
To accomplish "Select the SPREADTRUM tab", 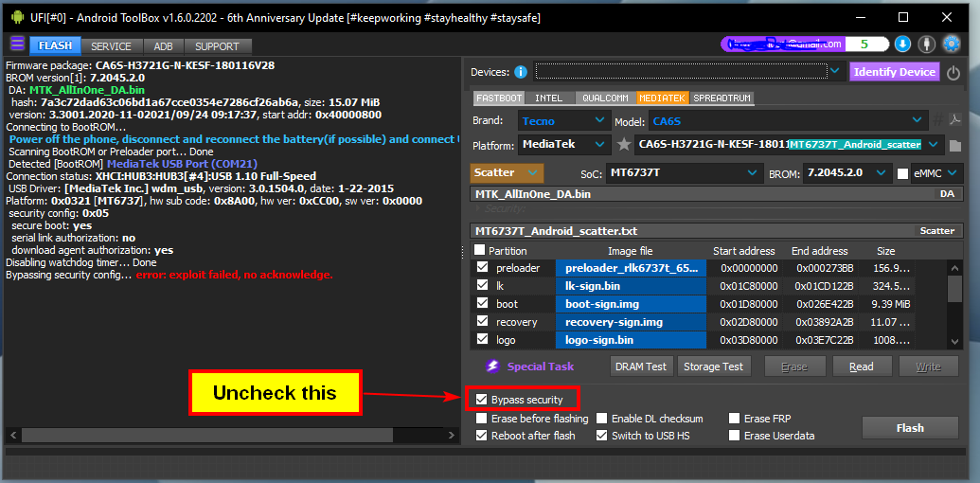I will [722, 98].
